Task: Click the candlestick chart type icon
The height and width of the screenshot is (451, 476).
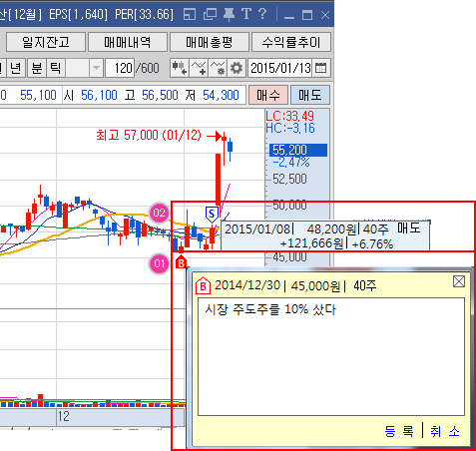Action: point(180,68)
